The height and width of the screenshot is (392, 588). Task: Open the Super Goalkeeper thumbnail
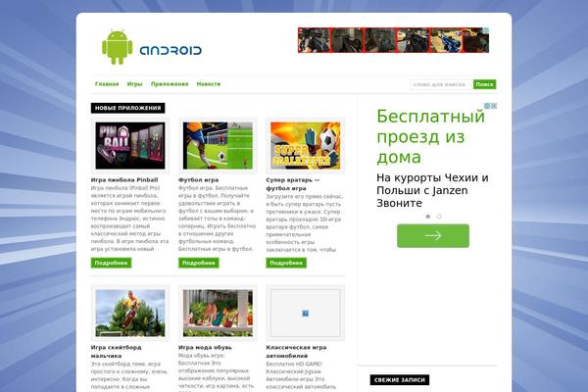coord(305,146)
